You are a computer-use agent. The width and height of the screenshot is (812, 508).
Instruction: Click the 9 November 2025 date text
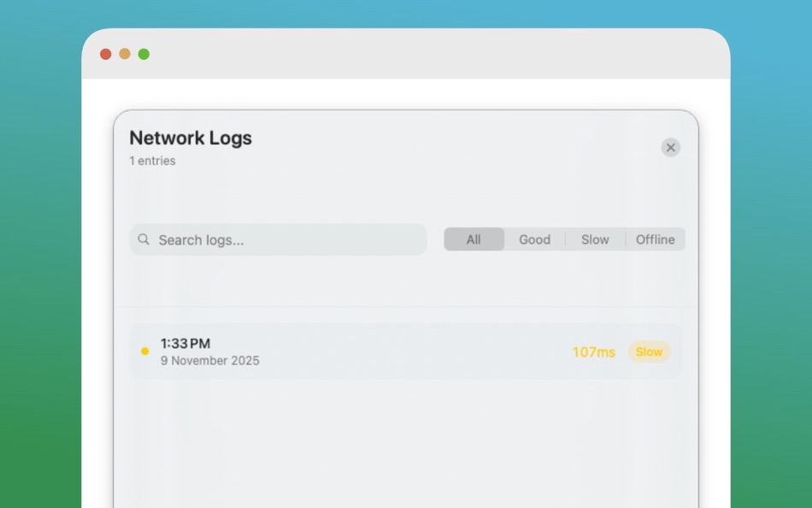point(210,361)
